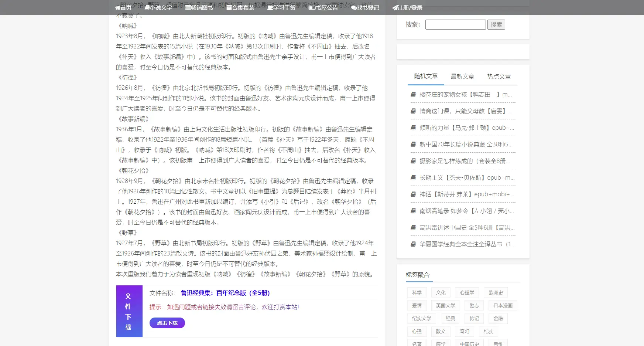Click the 点击下载 download button
The height and width of the screenshot is (346, 644).
click(x=167, y=323)
